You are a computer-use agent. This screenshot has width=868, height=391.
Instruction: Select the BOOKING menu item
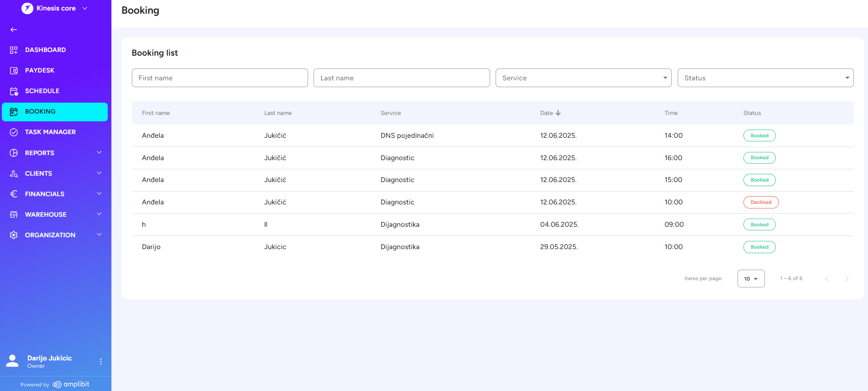click(x=55, y=112)
